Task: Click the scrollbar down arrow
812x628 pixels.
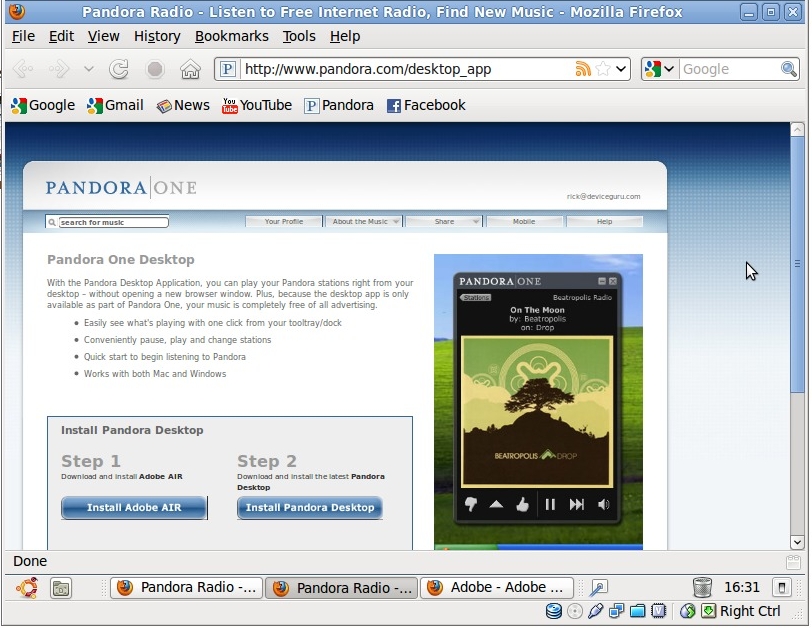Action: (797, 543)
